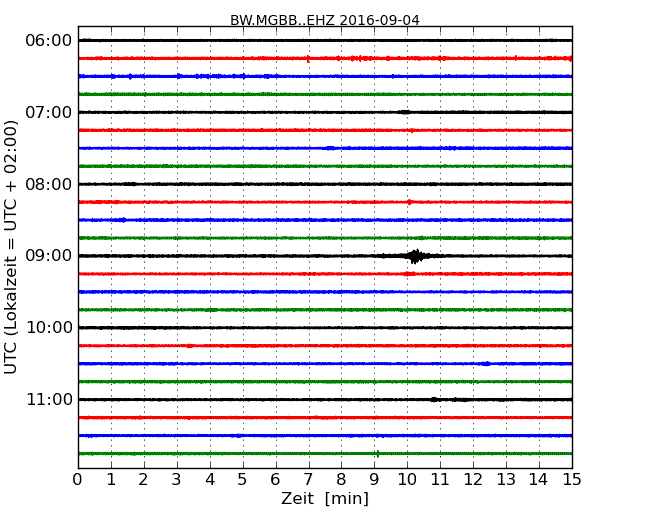Click the red blip on the trace below 08:00
The height and width of the screenshot is (520, 650).
pyautogui.click(x=410, y=202)
